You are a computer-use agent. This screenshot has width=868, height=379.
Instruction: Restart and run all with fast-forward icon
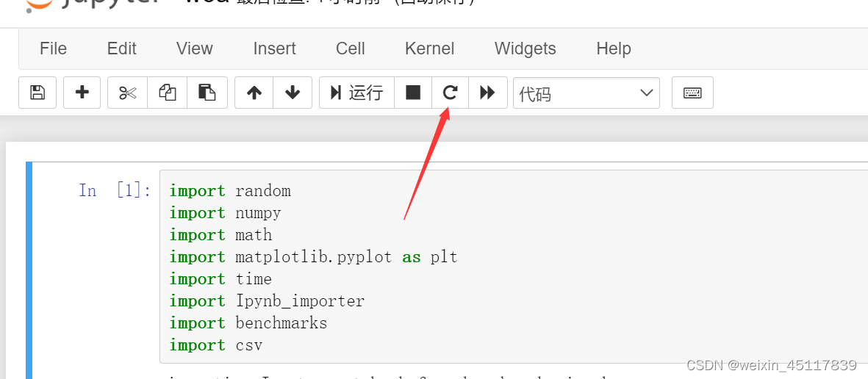[488, 93]
